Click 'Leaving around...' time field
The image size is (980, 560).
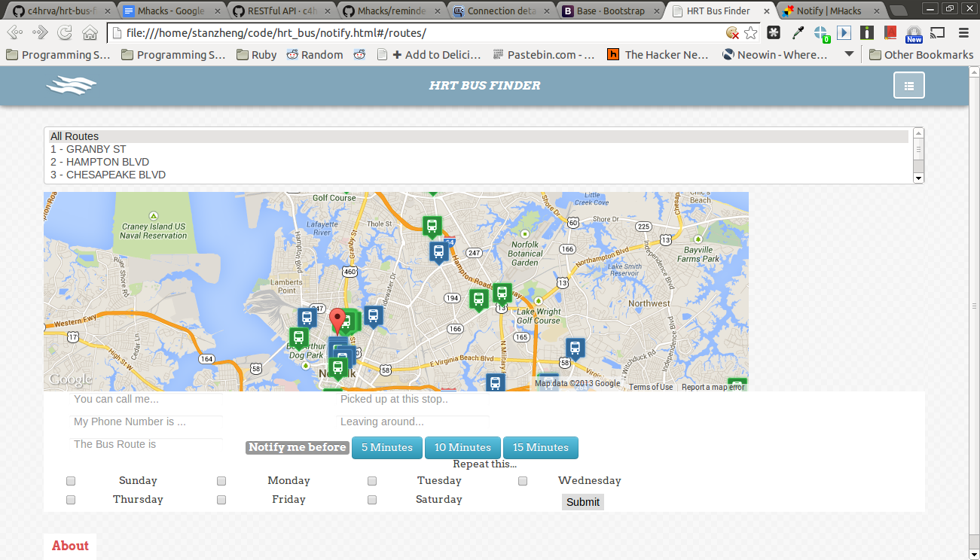click(413, 422)
